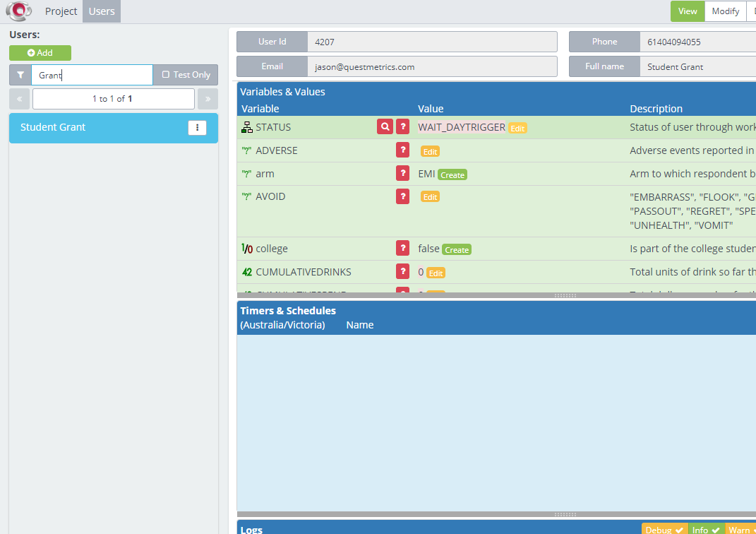Switch to Modify mode
The width and height of the screenshot is (756, 534).
coord(725,11)
